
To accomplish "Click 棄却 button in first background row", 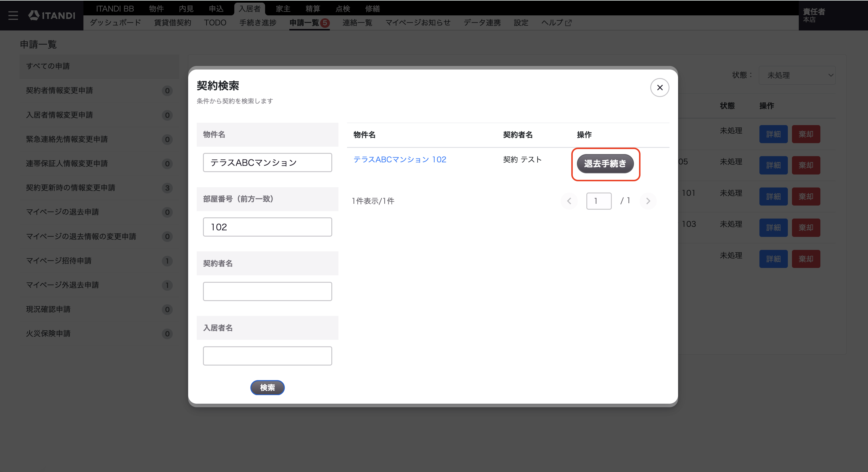I will point(806,134).
